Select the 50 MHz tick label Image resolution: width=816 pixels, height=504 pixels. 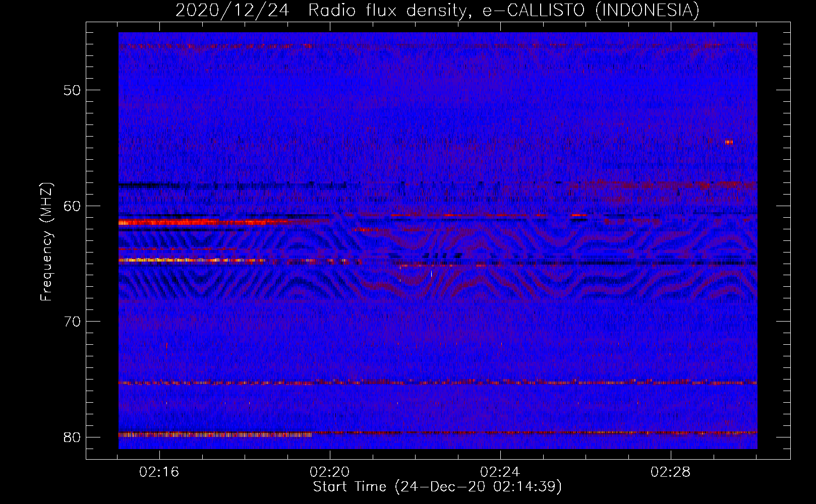72,90
